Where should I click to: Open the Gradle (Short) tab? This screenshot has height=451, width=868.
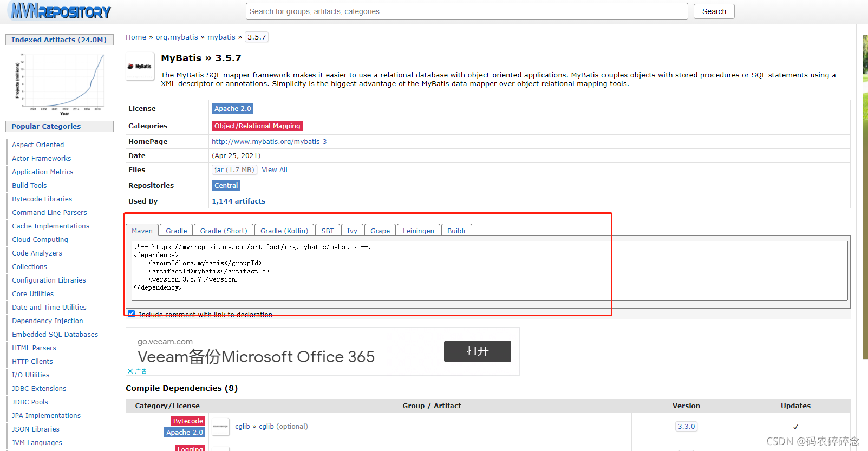(224, 231)
